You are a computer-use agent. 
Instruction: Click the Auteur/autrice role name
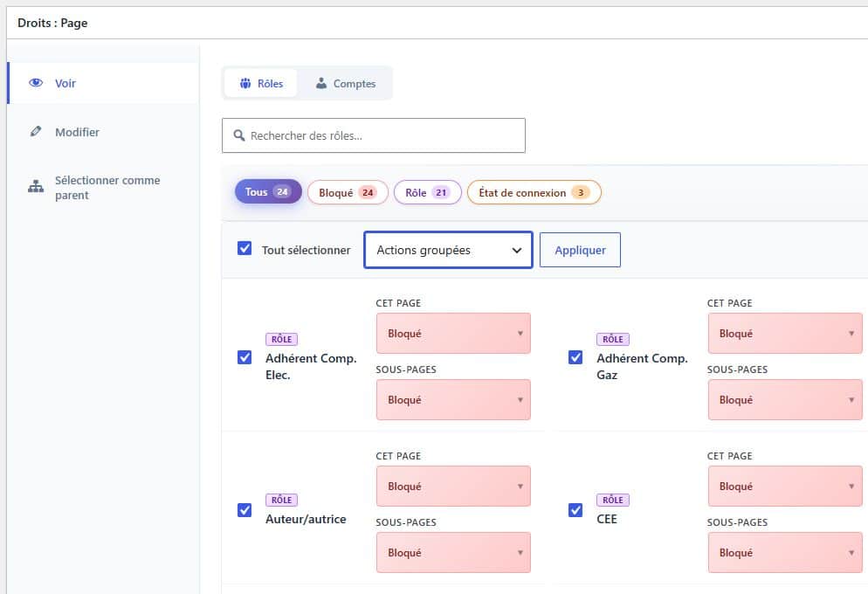click(307, 519)
